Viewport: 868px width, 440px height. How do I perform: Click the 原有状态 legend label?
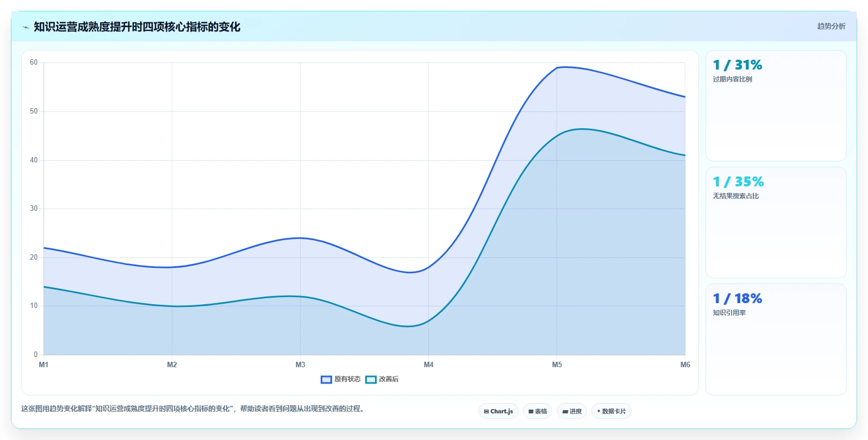click(347, 379)
